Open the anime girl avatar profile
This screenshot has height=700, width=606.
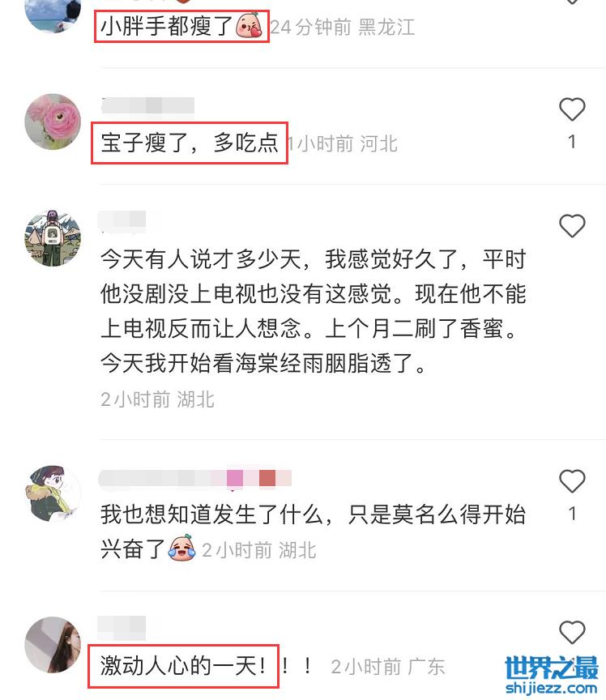53,493
